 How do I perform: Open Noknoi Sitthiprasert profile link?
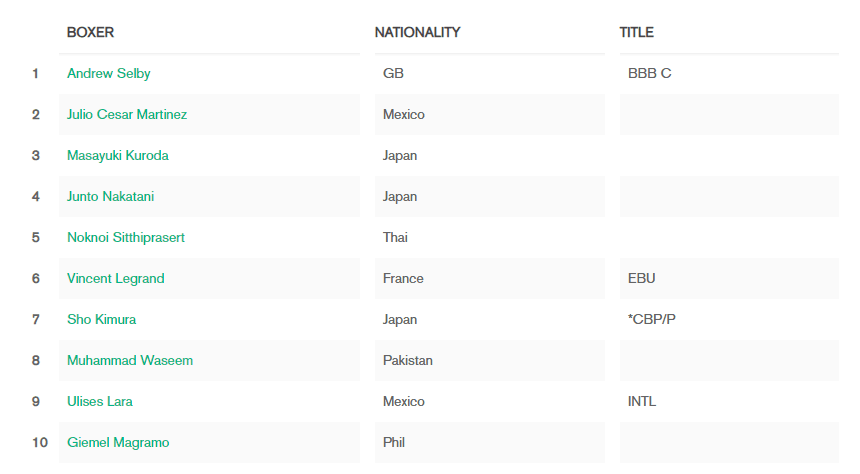pyautogui.click(x=126, y=238)
